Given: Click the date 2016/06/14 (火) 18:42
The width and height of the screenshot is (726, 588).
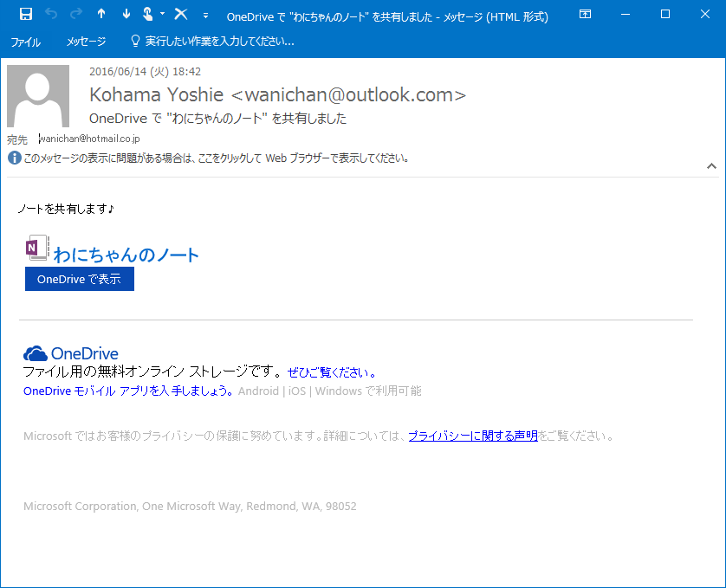Looking at the screenshot, I should click(145, 71).
